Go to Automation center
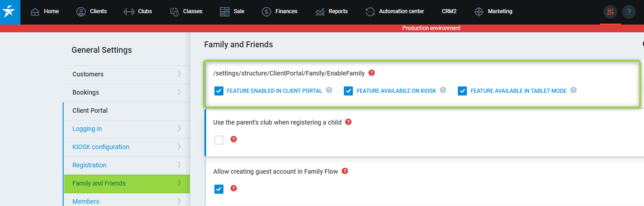 [x=395, y=11]
